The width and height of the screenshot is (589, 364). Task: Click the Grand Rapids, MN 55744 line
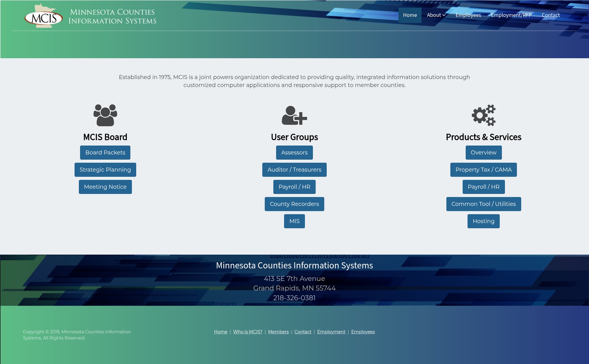[294, 288]
